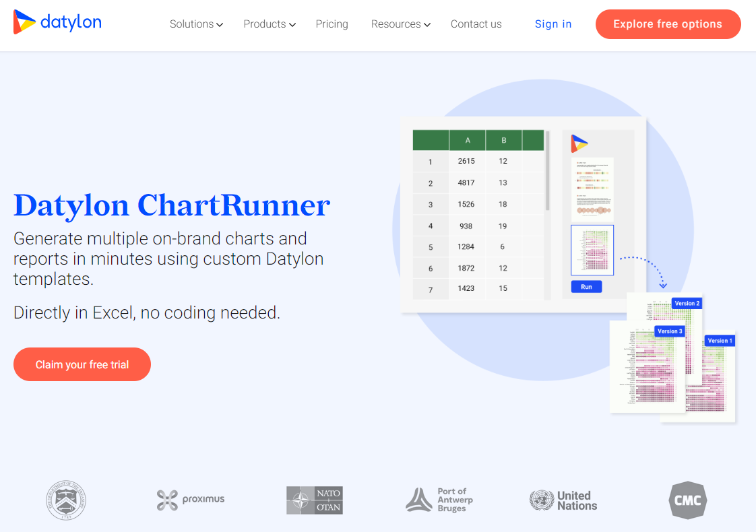Click the US Treasury seal logo
The width and height of the screenshot is (756, 532).
66,500
